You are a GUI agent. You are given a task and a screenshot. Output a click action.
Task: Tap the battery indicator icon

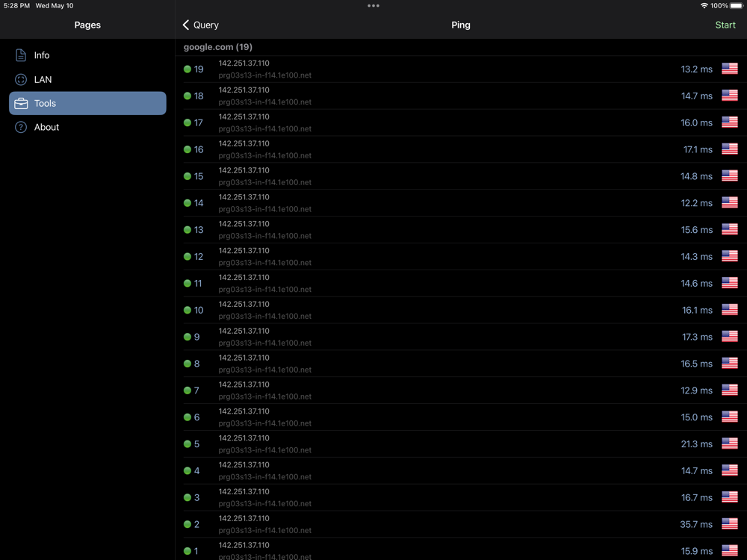(737, 6)
